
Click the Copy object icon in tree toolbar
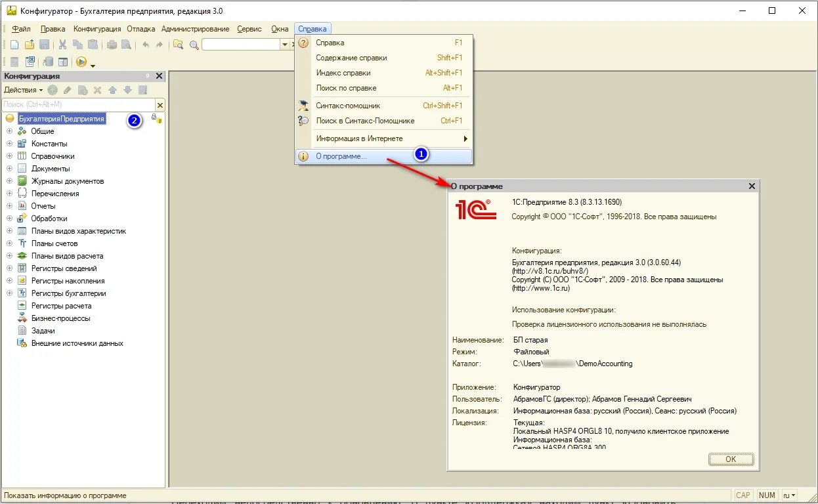[83, 90]
